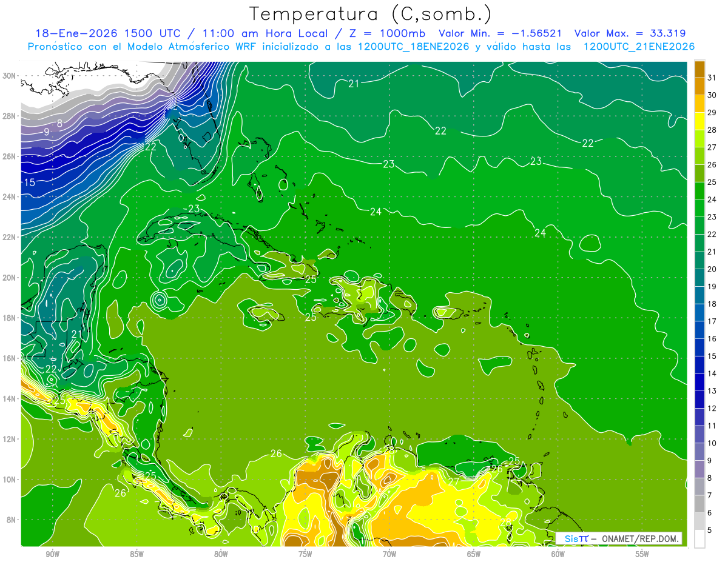The width and height of the screenshot is (728, 562).
Task: Click '1200UTC_21ENE2026' valid-until time text
Action: coord(638,47)
